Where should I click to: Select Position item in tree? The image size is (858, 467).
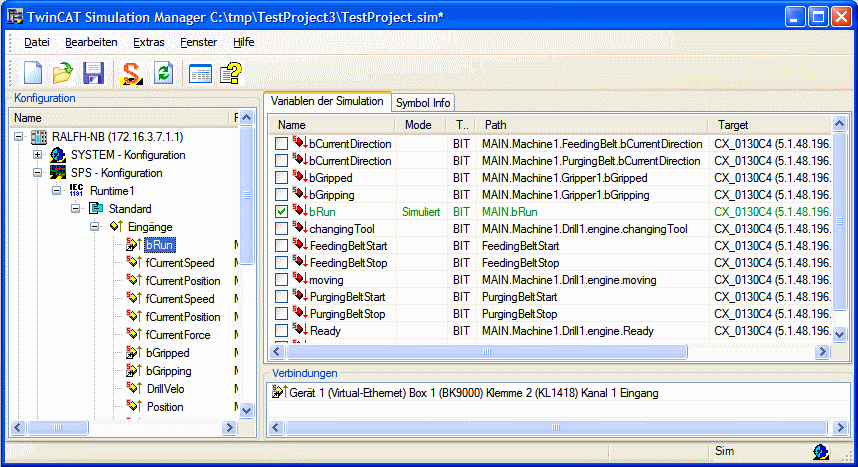click(165, 407)
